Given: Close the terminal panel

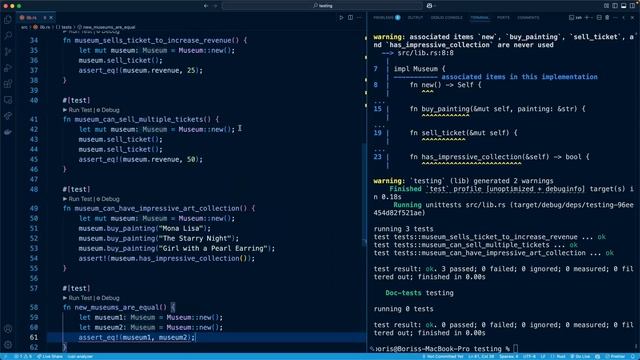Looking at the screenshot, I should pos(632,18).
